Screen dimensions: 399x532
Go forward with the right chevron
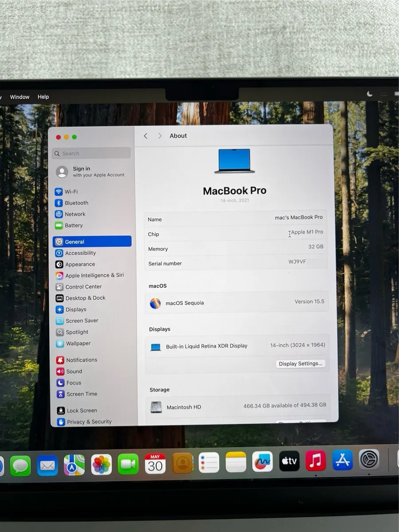coord(160,136)
